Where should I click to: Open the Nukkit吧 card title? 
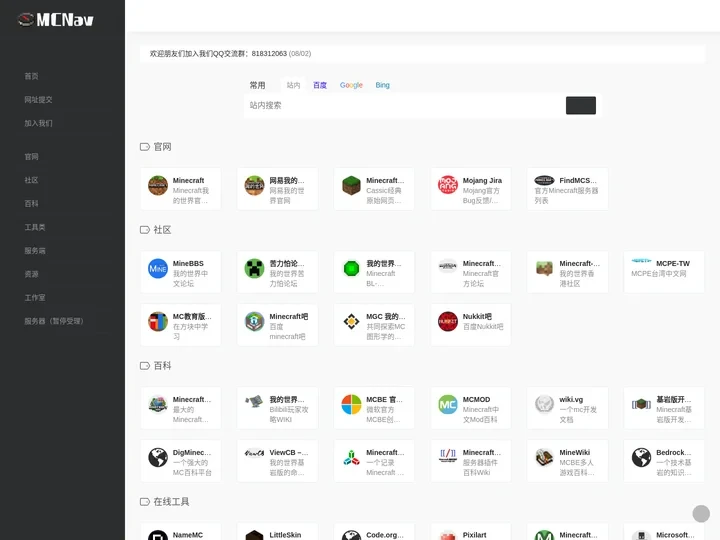pyautogui.click(x=477, y=316)
